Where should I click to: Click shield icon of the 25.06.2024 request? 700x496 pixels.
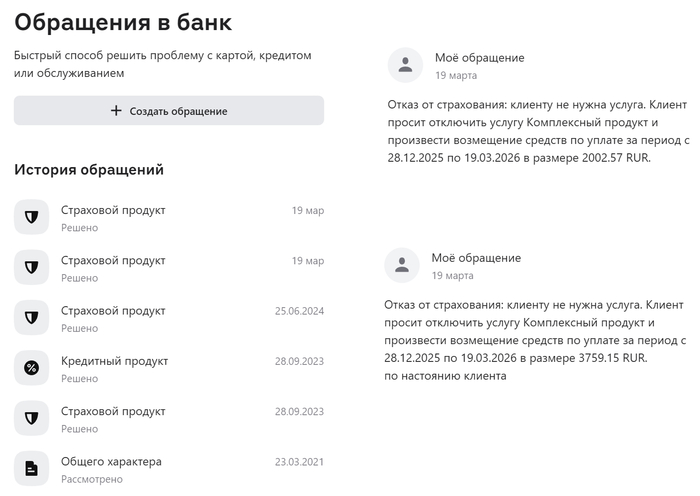tap(31, 318)
